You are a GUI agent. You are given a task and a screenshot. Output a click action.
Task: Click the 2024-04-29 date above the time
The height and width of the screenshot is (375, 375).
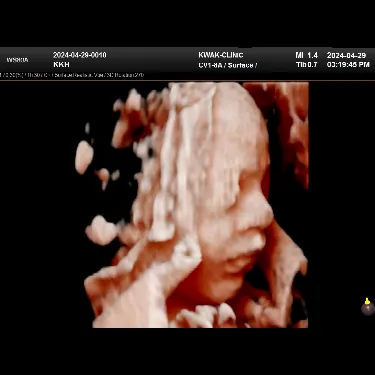[346, 55]
